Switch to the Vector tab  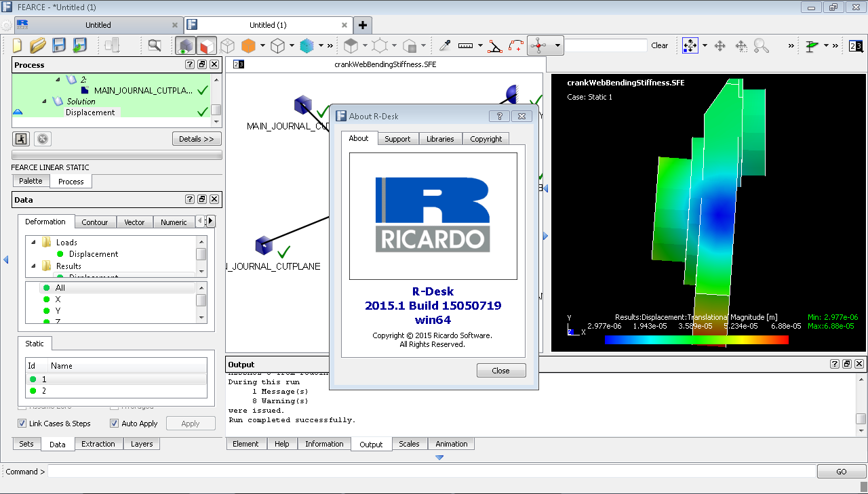(134, 222)
